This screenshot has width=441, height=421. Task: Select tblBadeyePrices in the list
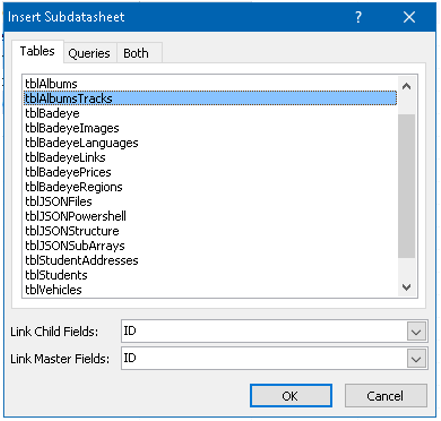click(210, 172)
